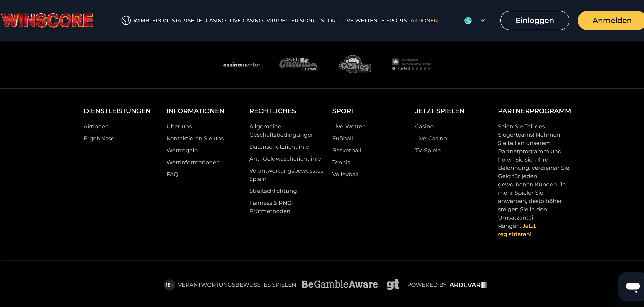Switch to LIVE-CASINO section
Screen dimensions: 644x307
(x=246, y=20)
